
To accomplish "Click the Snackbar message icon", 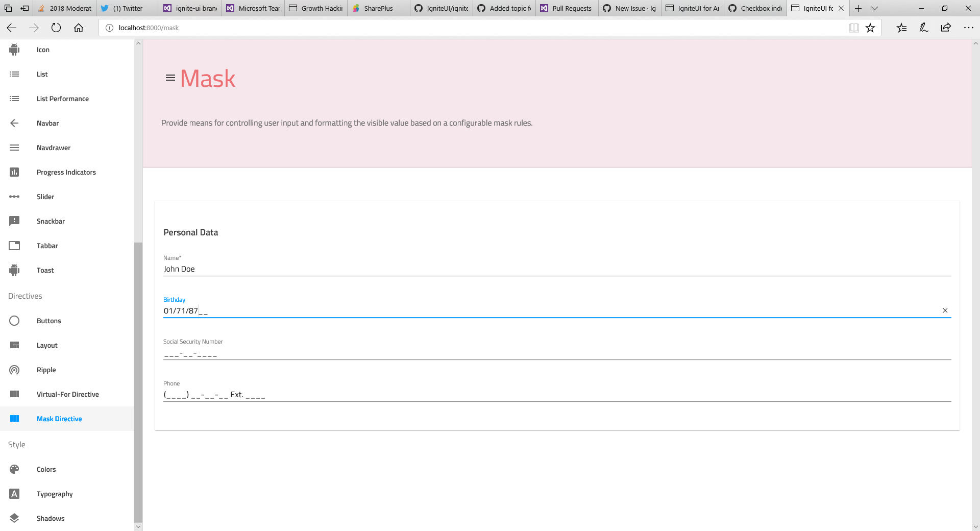I will click(x=14, y=221).
